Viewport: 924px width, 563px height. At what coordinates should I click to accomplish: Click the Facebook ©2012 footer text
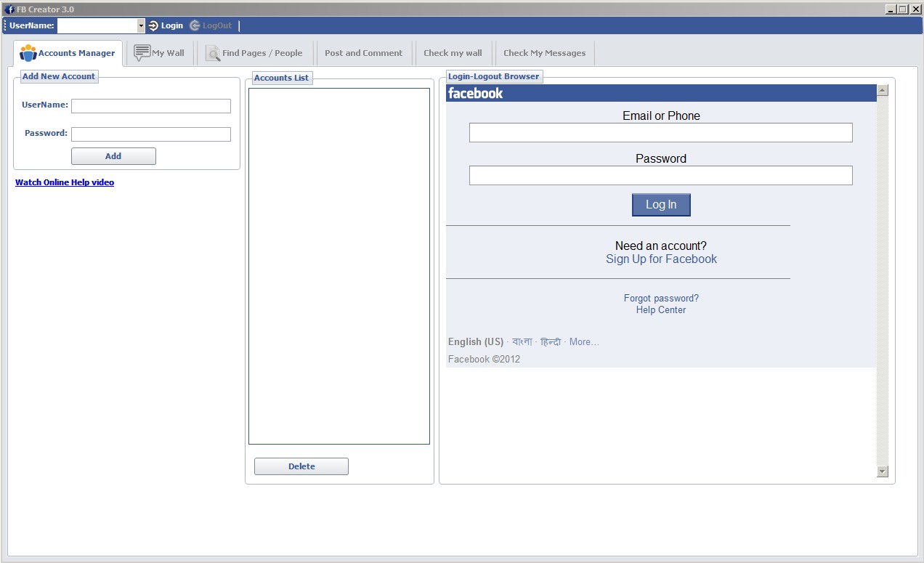(485, 360)
